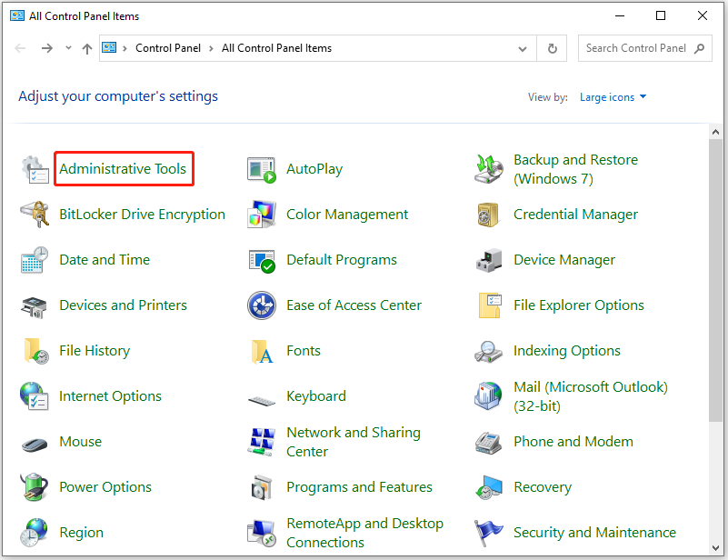Viewport: 728px width, 560px height.
Task: Open the Mail (Microsoft Outlook) icon
Action: [x=488, y=395]
